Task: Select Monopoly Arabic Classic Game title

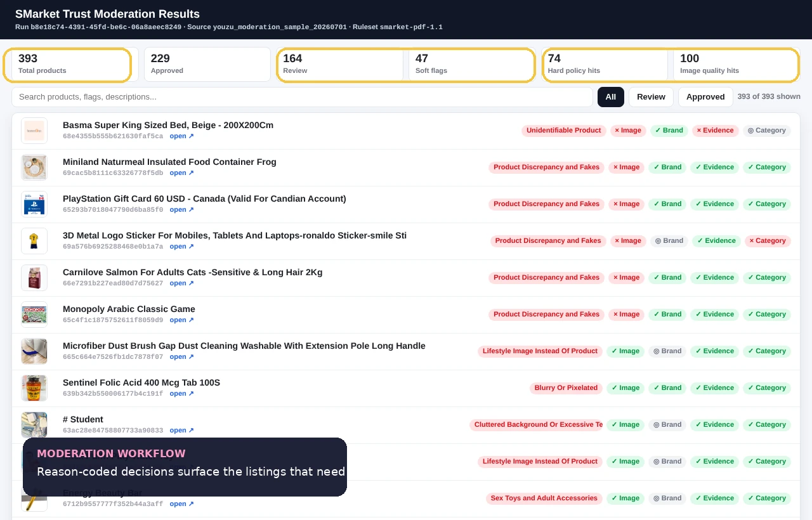Action: (129, 309)
